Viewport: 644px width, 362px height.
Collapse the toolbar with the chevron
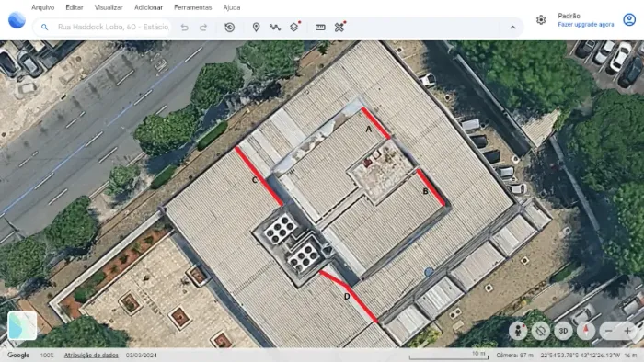512,28
